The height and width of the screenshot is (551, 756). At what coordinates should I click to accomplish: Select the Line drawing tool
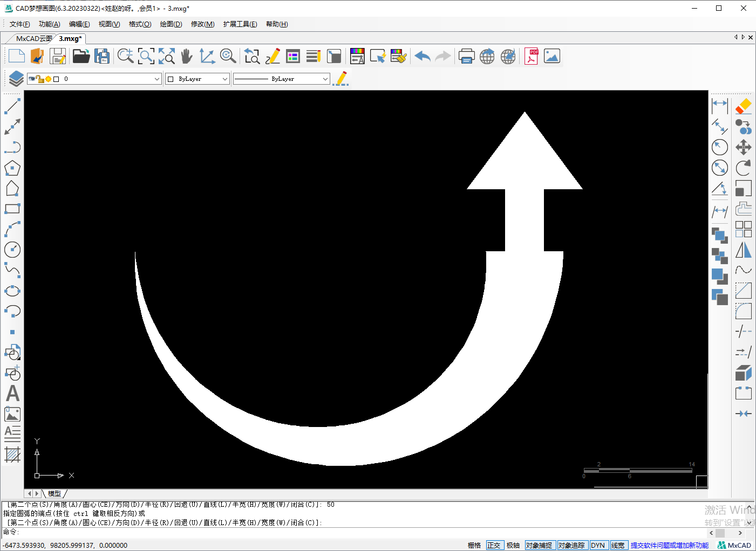12,106
